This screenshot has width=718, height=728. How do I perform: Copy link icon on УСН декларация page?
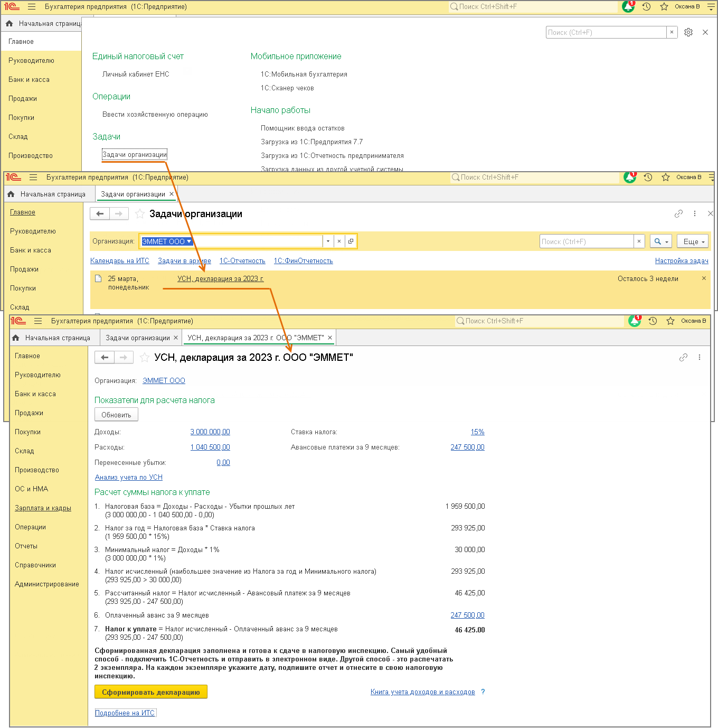(x=684, y=357)
